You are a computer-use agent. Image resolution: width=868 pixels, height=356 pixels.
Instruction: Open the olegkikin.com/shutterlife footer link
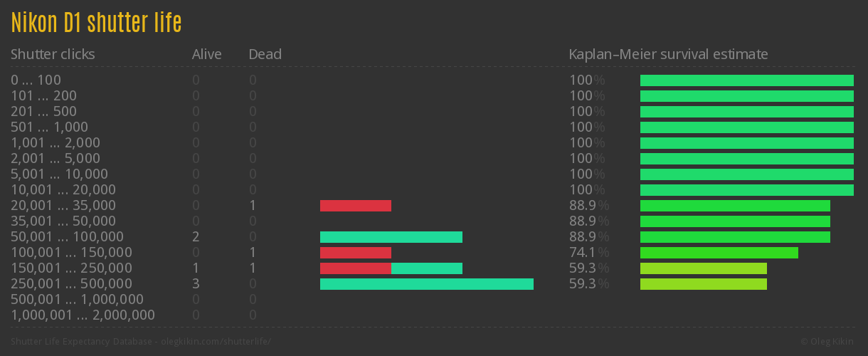click(216, 342)
